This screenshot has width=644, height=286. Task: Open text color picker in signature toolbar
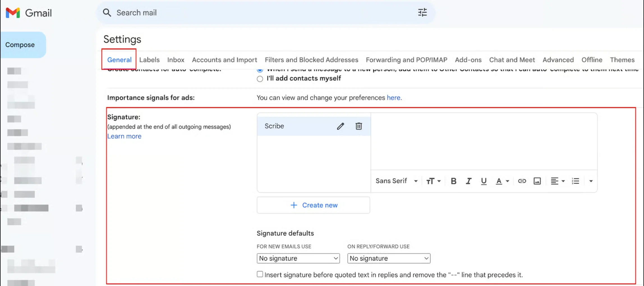[502, 181]
